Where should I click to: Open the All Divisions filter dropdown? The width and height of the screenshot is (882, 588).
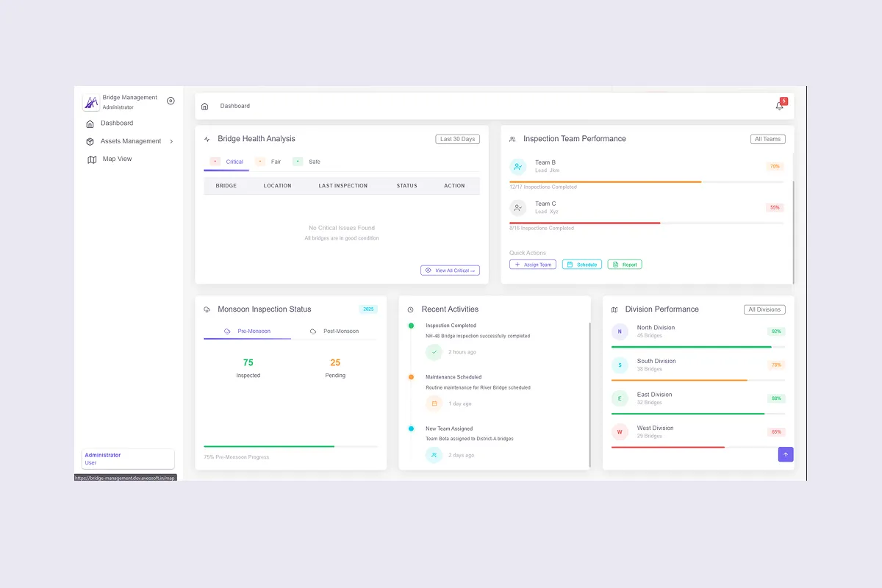click(764, 309)
